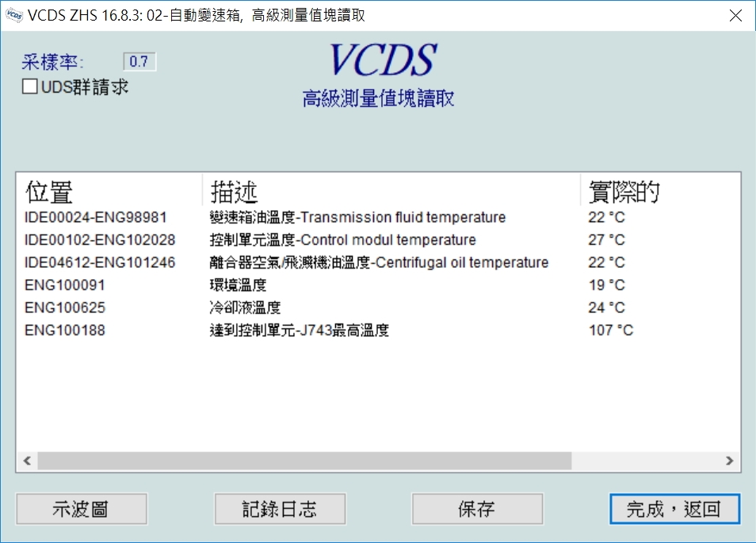756x543 pixels.
Task: Select row ENG100091
Action: click(378, 285)
